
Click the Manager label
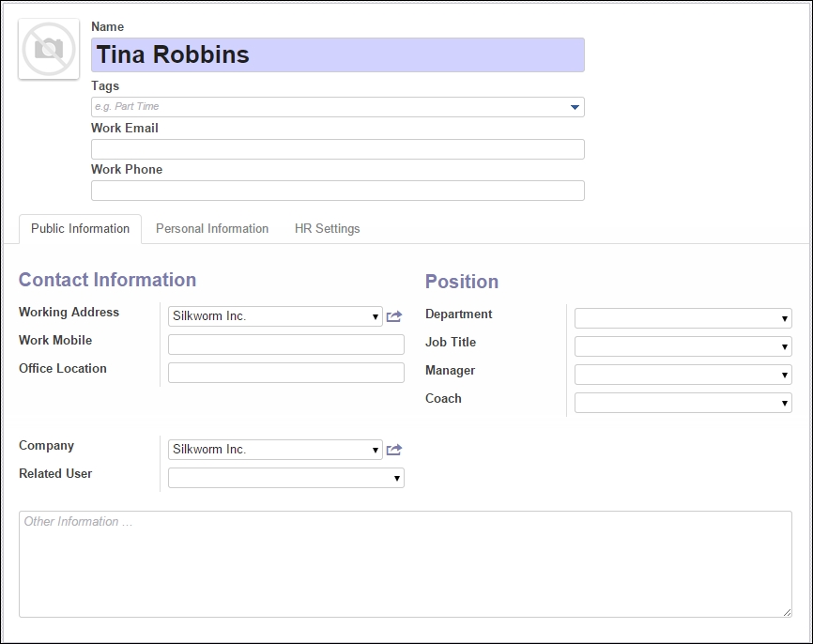click(450, 370)
